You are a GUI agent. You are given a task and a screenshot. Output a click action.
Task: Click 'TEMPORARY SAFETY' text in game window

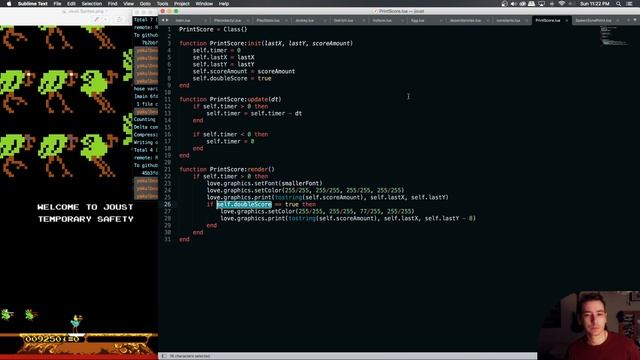click(86, 219)
